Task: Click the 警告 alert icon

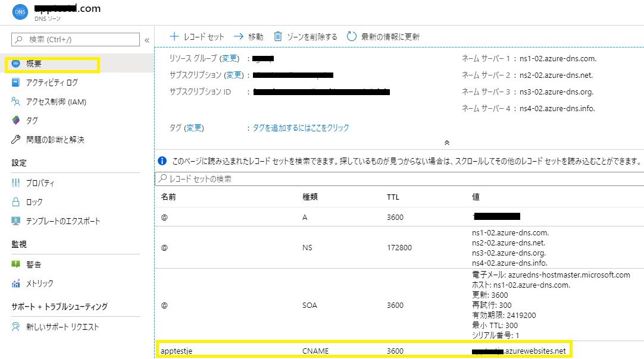Action: (15, 264)
